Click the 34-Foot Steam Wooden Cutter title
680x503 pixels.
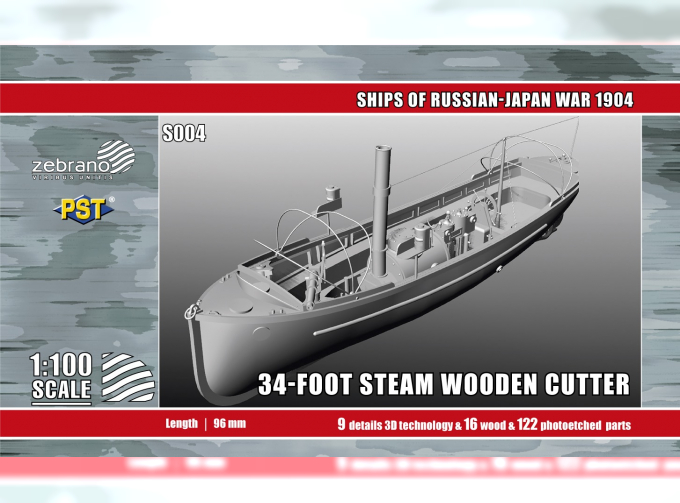pyautogui.click(x=445, y=383)
